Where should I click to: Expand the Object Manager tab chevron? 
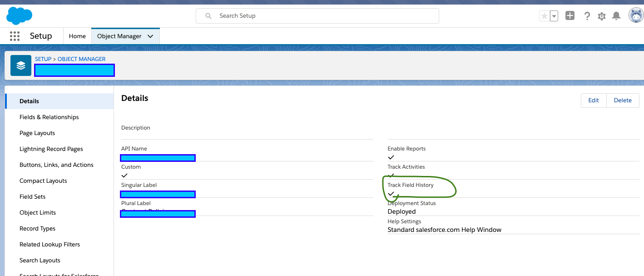[150, 36]
